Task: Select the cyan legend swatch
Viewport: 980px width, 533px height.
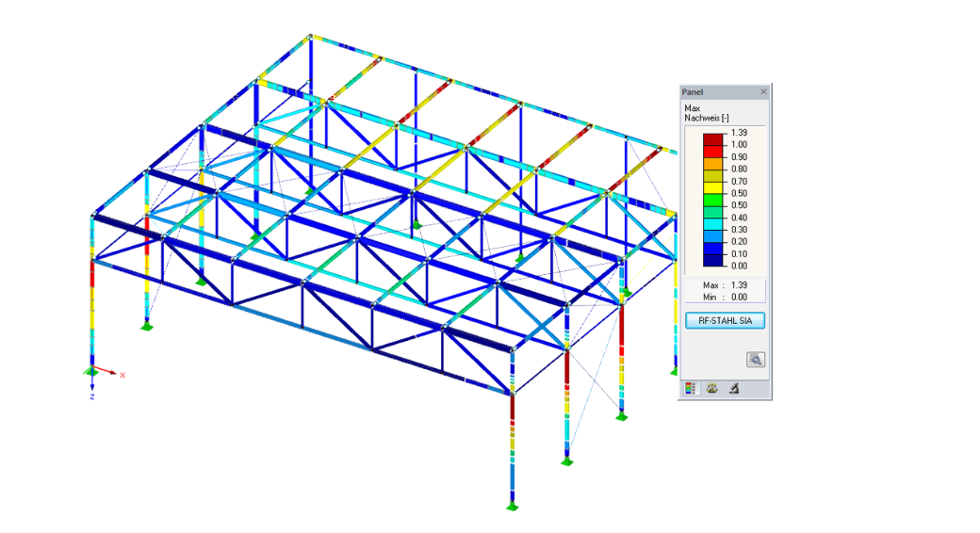Action: pos(712,224)
